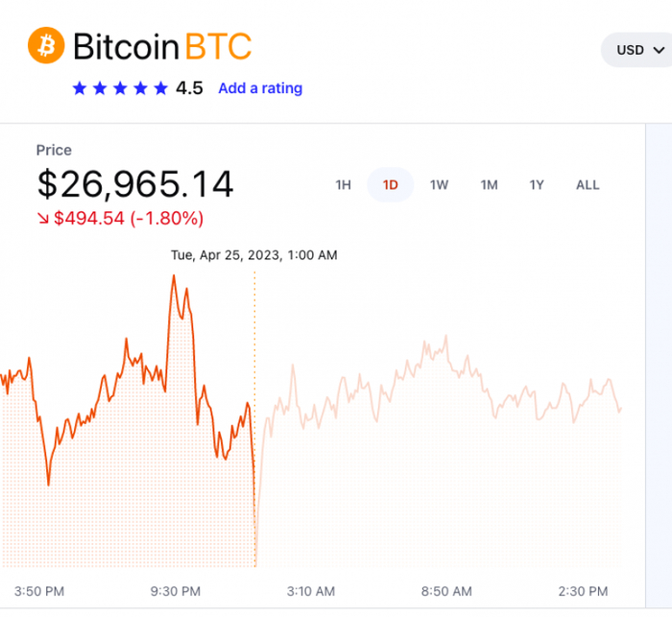Click the fourth blue rating star
Image resolution: width=672 pixels, height=617 pixels.
(141, 88)
